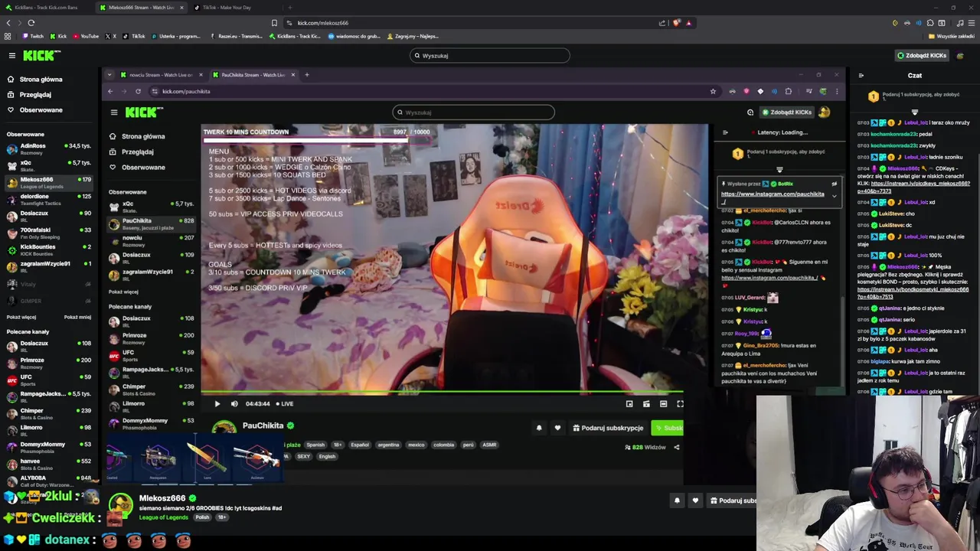
Task: Switch to the KickBans tab in outer browser
Action: pyautogui.click(x=46, y=8)
